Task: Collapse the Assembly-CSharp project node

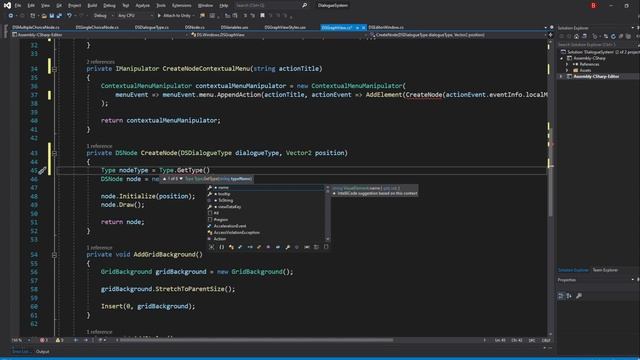Action: tap(562, 58)
